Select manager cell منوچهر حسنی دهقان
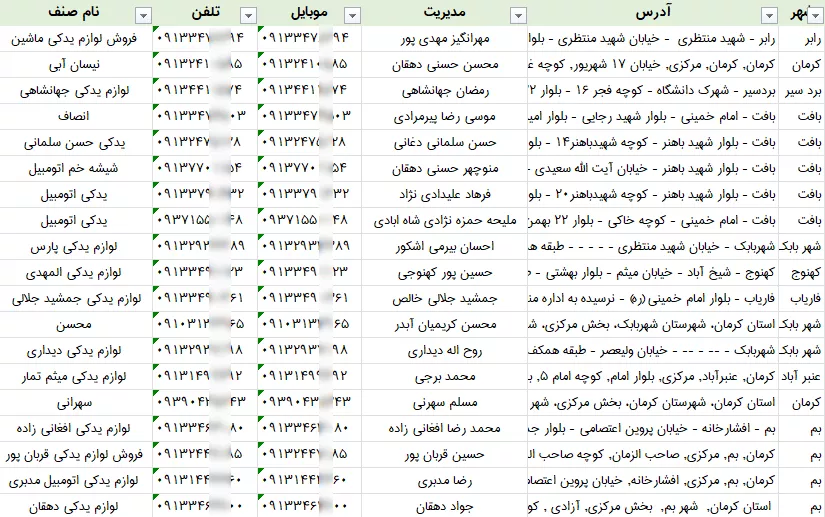Screen dimensions: 825x517 (445, 169)
